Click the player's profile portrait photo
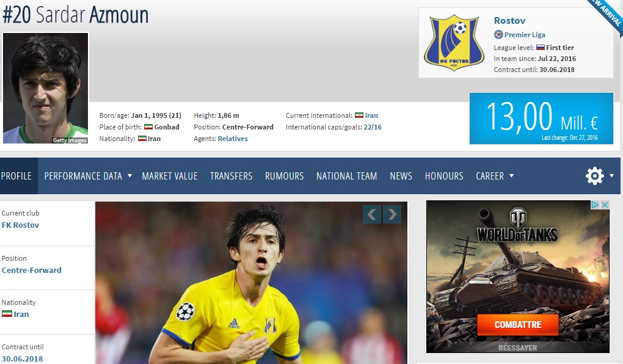This screenshot has width=623, height=364. click(46, 88)
